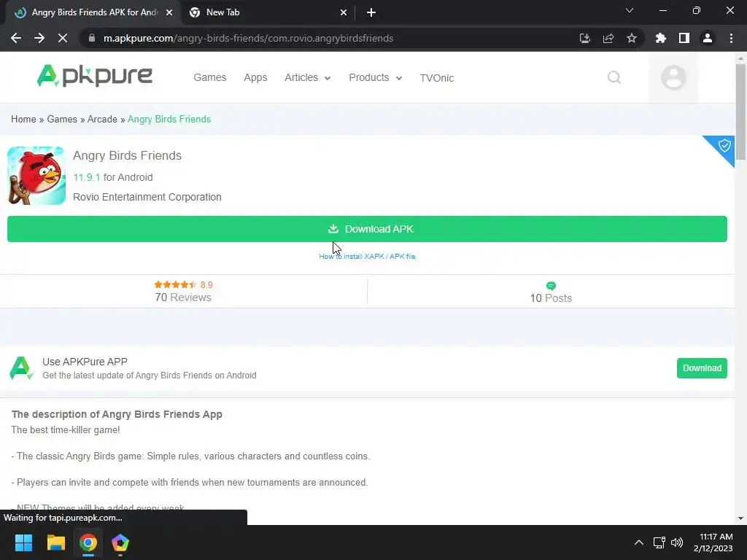Go back to the previous page

pyautogui.click(x=16, y=38)
